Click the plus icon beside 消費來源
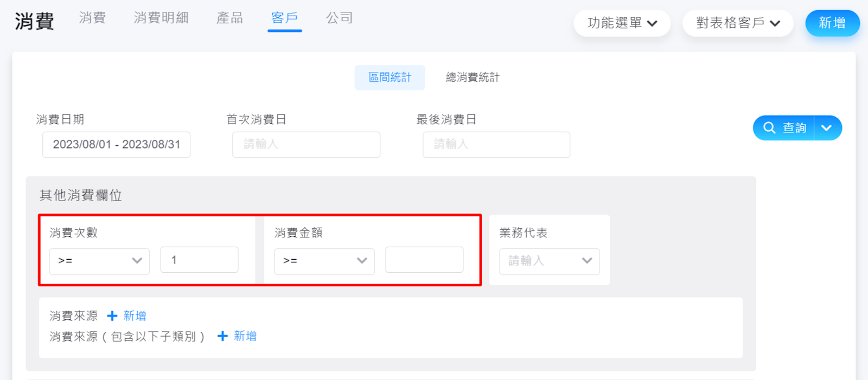Screen dimensions: 868x380 pos(112,315)
